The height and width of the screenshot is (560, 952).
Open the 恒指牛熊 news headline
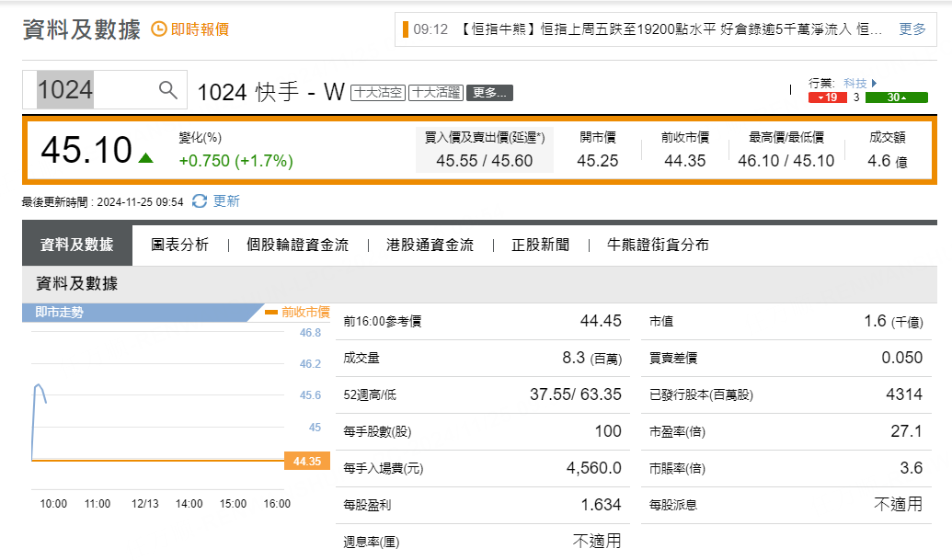(671, 29)
